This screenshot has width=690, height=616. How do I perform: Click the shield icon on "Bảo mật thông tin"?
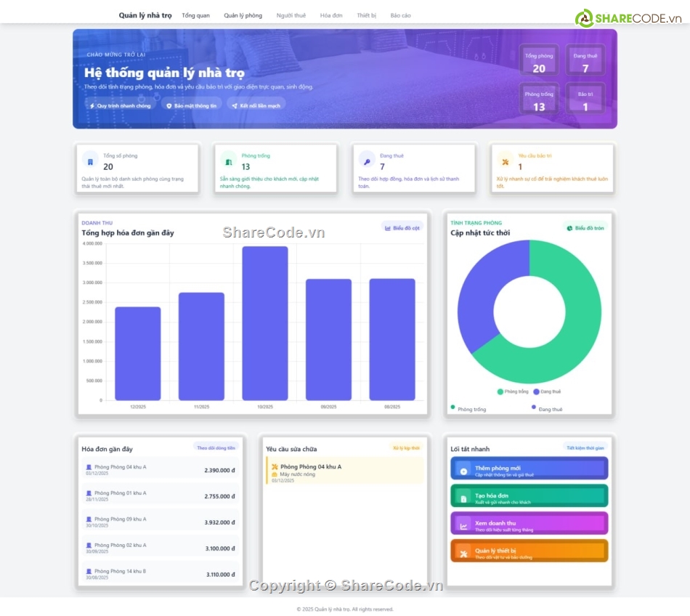click(x=169, y=105)
